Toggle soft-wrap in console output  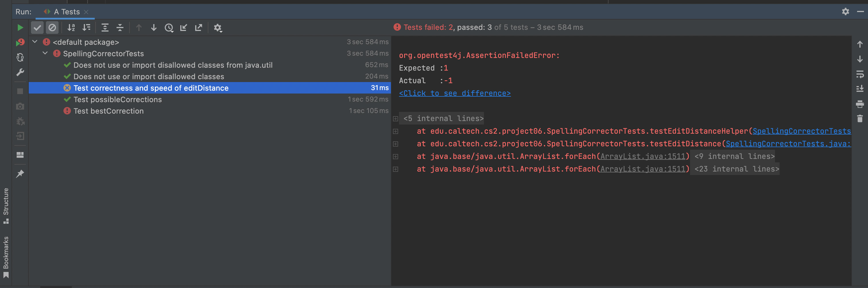coord(860,74)
